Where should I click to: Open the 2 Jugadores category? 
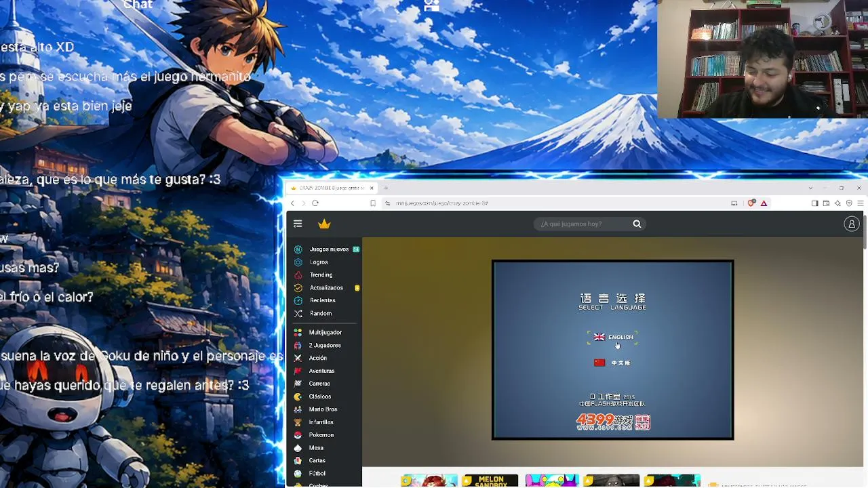325,346
